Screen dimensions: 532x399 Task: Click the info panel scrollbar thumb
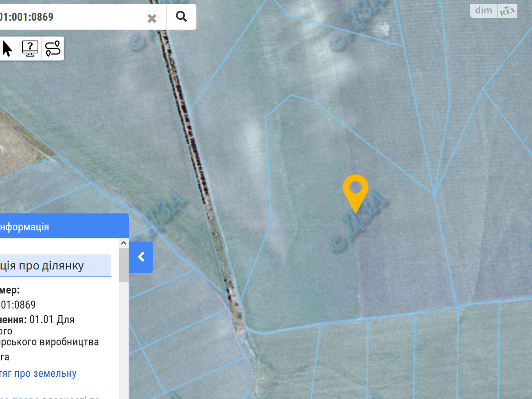click(124, 265)
